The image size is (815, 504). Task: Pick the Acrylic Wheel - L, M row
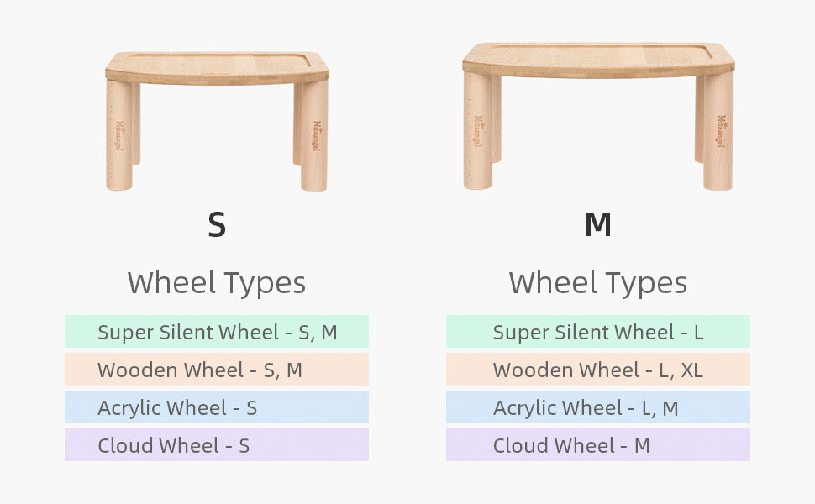coord(597,407)
